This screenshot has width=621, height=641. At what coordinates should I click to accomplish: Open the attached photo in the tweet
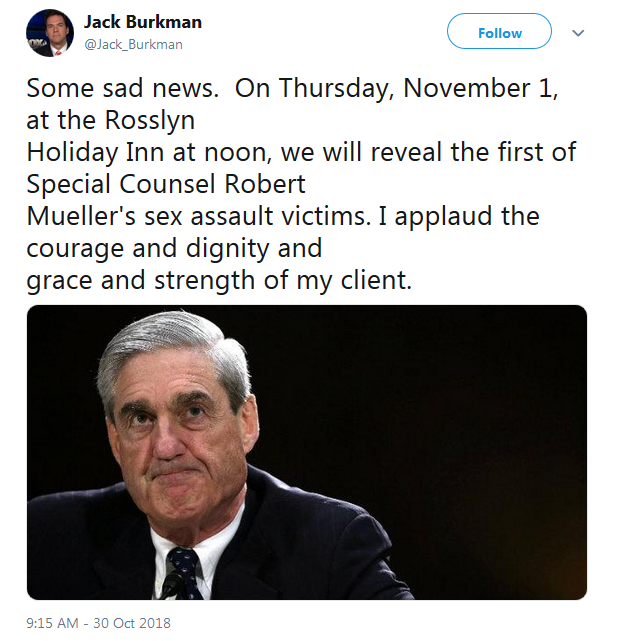(307, 452)
